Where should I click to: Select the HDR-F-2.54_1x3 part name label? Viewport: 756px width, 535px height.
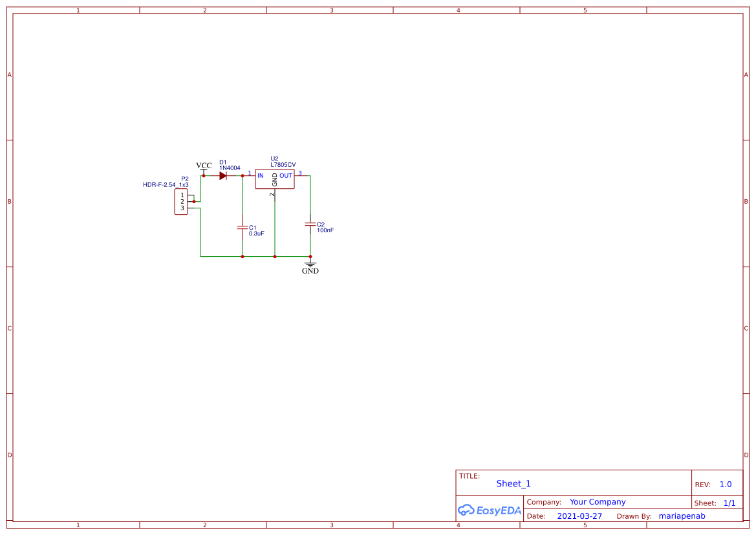click(x=165, y=184)
